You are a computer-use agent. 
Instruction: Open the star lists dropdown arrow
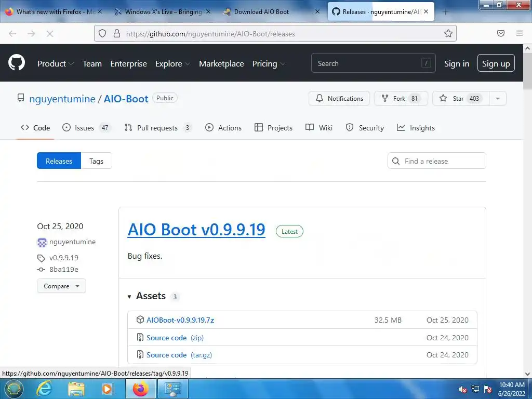coord(498,98)
